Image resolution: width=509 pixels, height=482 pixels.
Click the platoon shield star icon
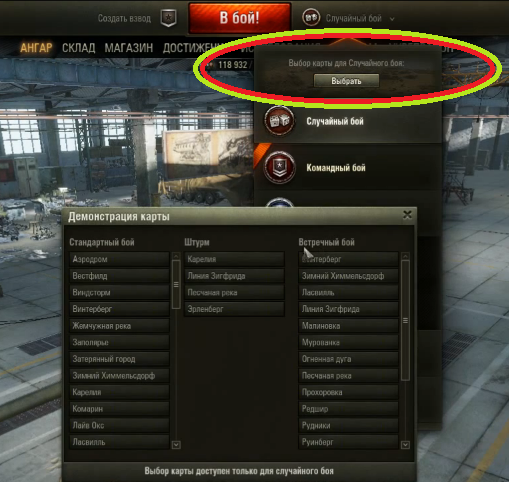pyautogui.click(x=168, y=18)
